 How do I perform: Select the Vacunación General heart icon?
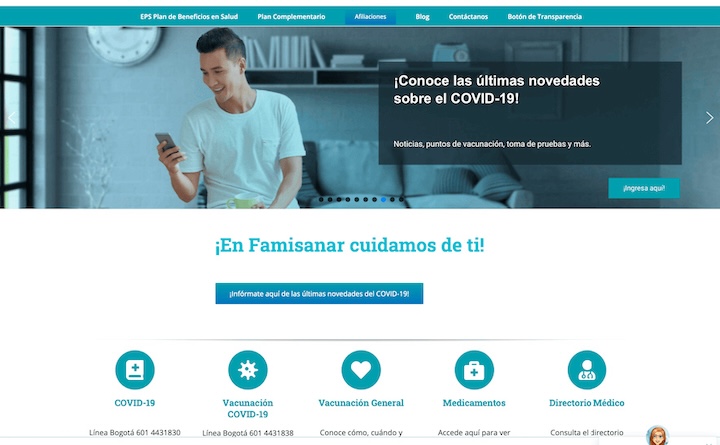[361, 370]
